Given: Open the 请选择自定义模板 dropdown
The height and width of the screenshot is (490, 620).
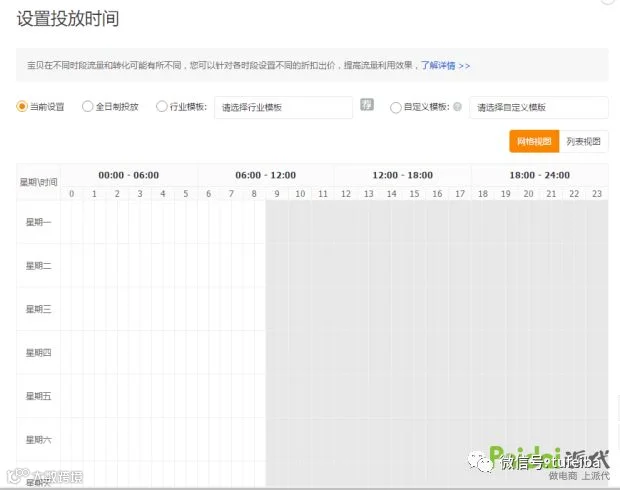Looking at the screenshot, I should click(x=539, y=107).
